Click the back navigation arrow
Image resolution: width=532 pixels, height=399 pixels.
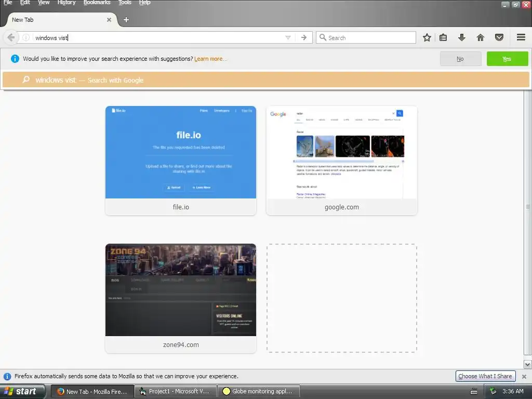(x=10, y=37)
